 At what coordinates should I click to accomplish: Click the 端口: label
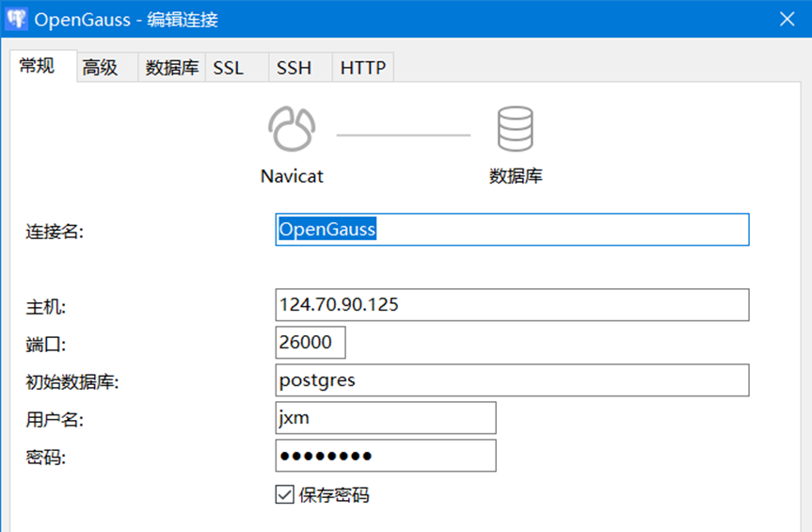(45, 344)
